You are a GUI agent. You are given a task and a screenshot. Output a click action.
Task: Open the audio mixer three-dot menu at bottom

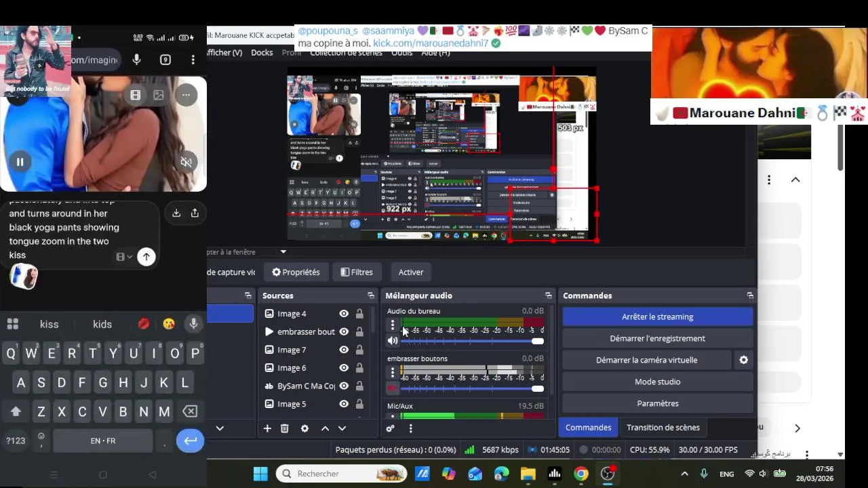click(410, 428)
